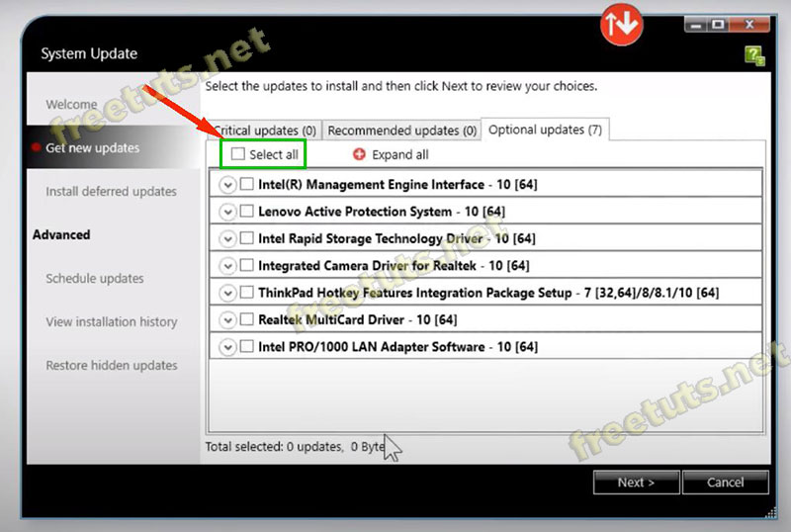Viewport: 791px width, 532px height.
Task: Expand Intel PRO/1000 LAN Adapter details
Action: click(227, 347)
